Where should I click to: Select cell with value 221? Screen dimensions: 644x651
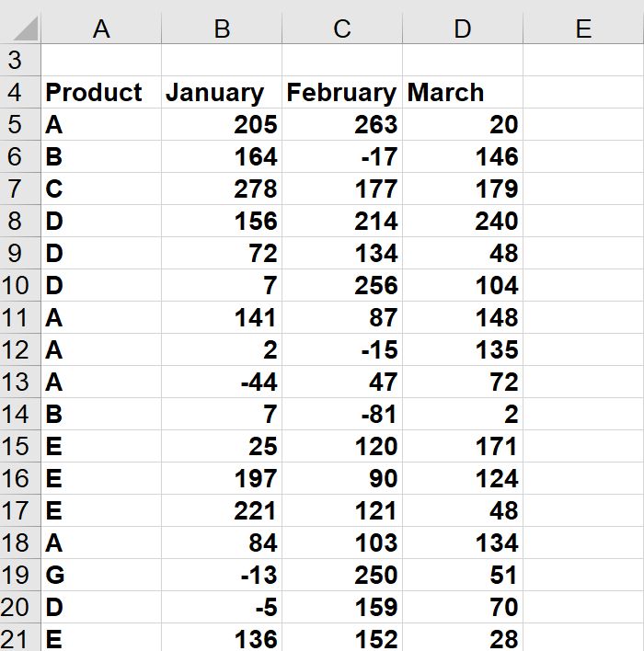point(222,510)
